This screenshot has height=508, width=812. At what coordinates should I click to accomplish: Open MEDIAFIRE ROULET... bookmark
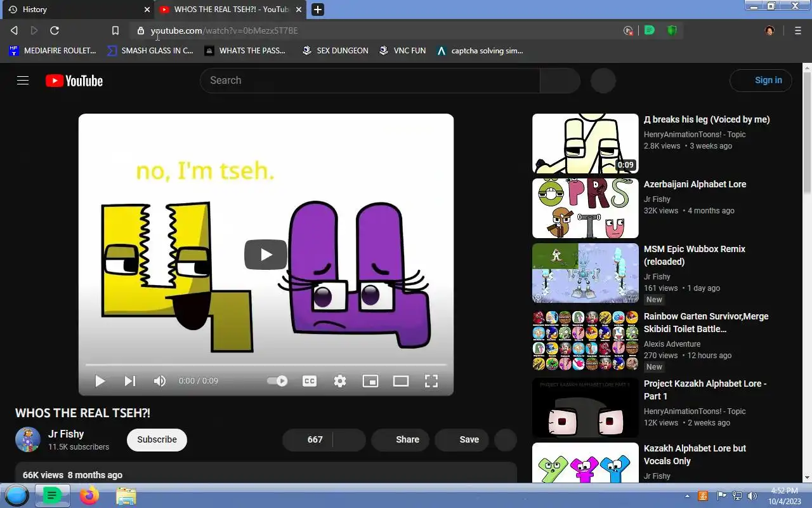tap(52, 50)
